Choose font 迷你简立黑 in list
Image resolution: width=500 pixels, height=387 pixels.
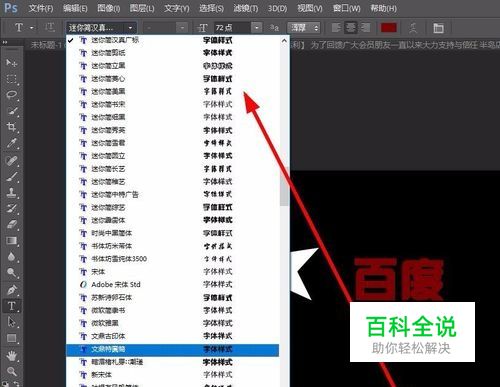click(173, 66)
